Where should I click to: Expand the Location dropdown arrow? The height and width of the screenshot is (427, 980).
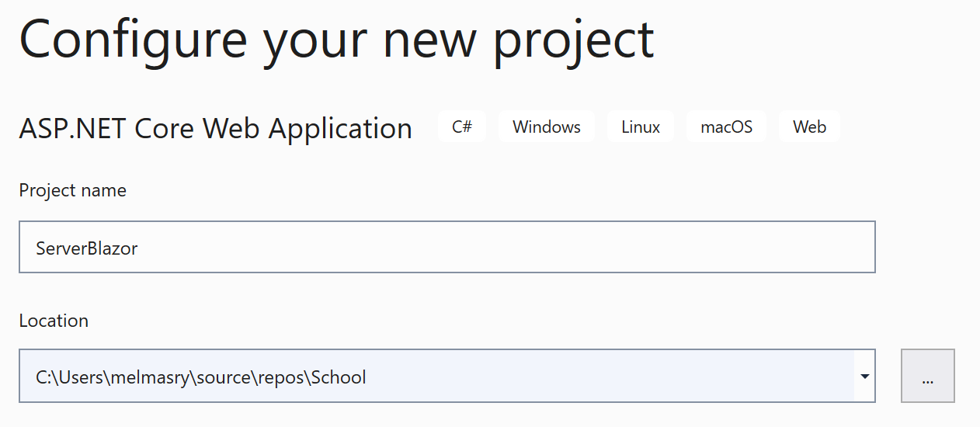click(x=864, y=377)
